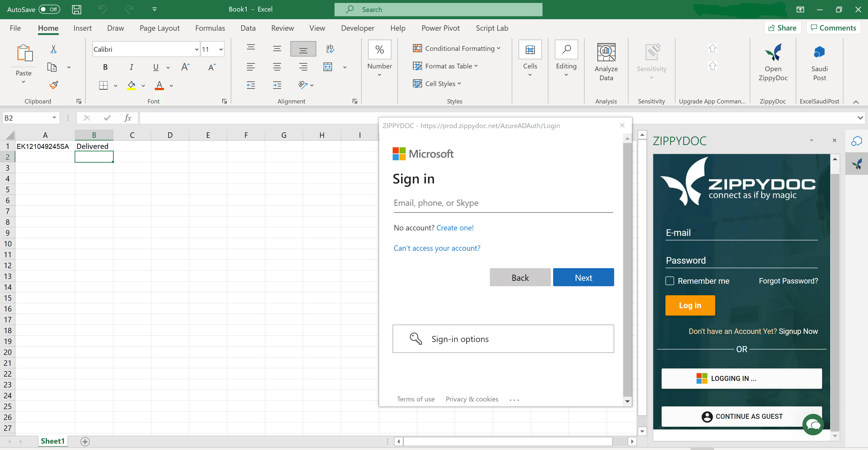Click the Sign-in options key icon
The width and height of the screenshot is (868, 450).
[x=415, y=339]
